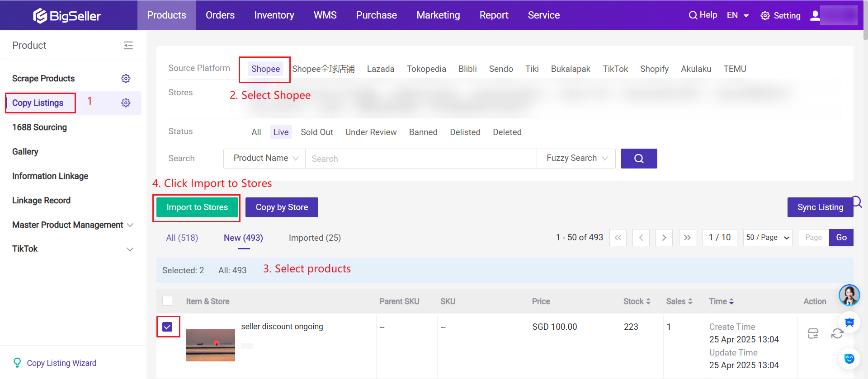Open the sunset product thumbnail
Image resolution: width=868 pixels, height=379 pixels.
tap(211, 345)
